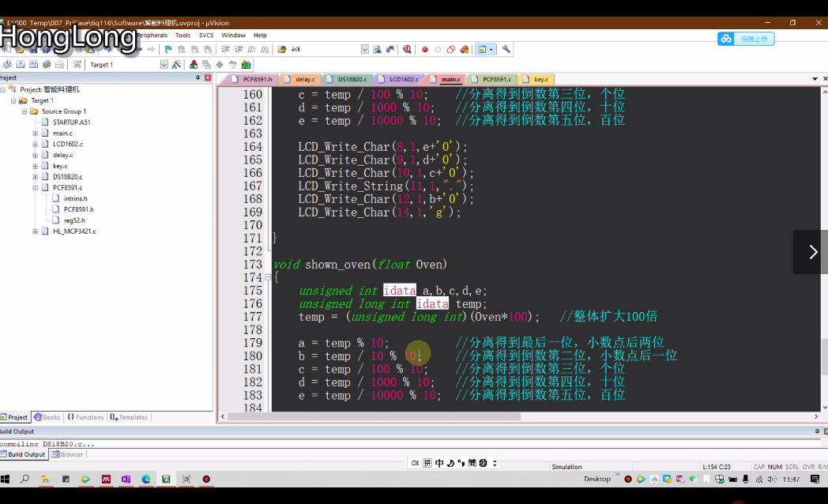Screen dimensions: 828x504
Task: Click the disable all breakpoints icon
Action: pyautogui.click(x=451, y=49)
